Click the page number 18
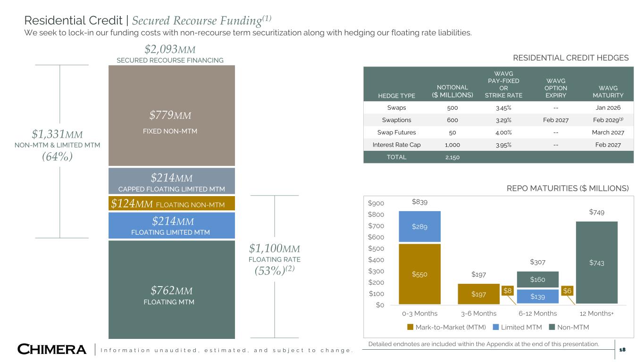The width and height of the screenshot is (644, 362). (622, 349)
